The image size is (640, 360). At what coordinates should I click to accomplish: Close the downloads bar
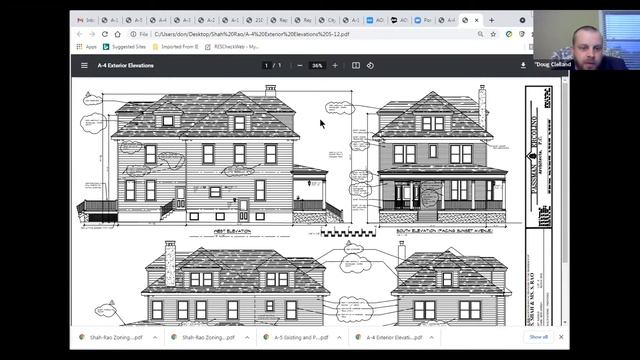tap(561, 337)
